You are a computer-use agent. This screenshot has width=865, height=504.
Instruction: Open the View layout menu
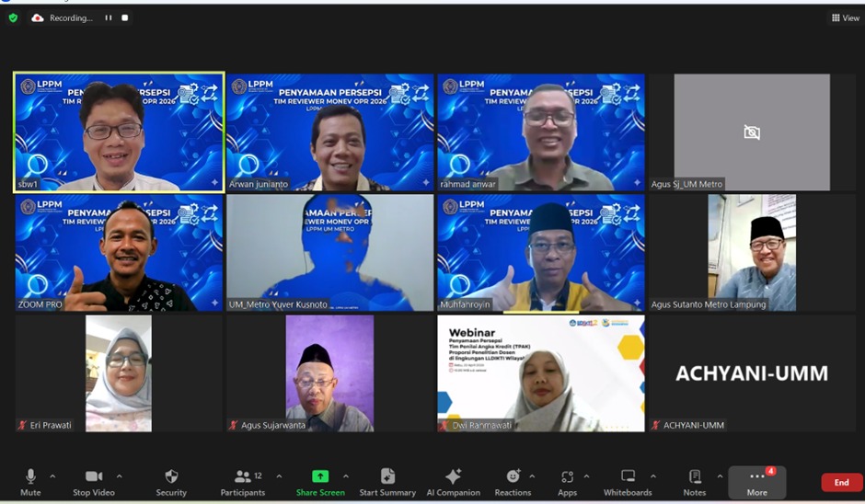846,17
